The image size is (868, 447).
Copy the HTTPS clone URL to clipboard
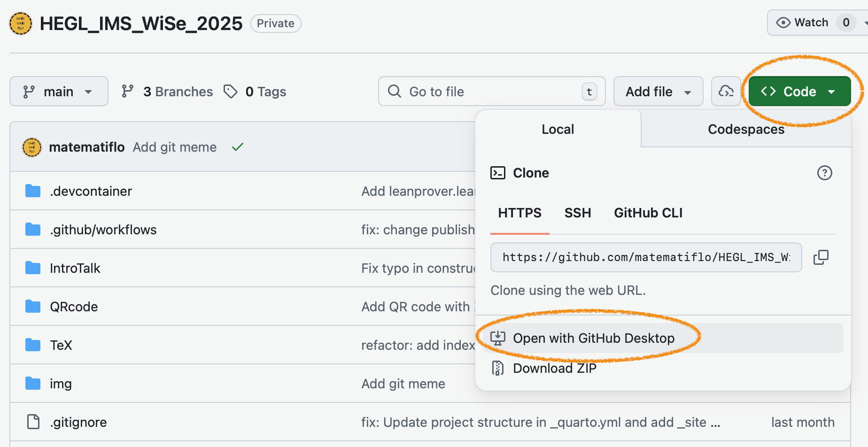(x=821, y=257)
